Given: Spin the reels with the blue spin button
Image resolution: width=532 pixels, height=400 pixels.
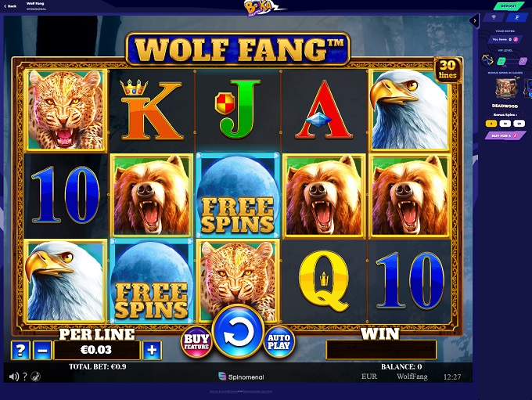Looking at the screenshot, I should 239,331.
